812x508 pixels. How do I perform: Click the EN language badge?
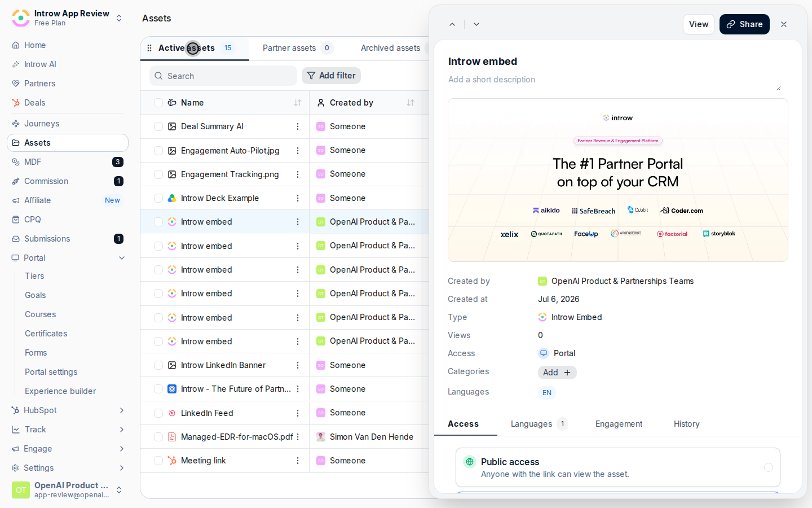547,393
